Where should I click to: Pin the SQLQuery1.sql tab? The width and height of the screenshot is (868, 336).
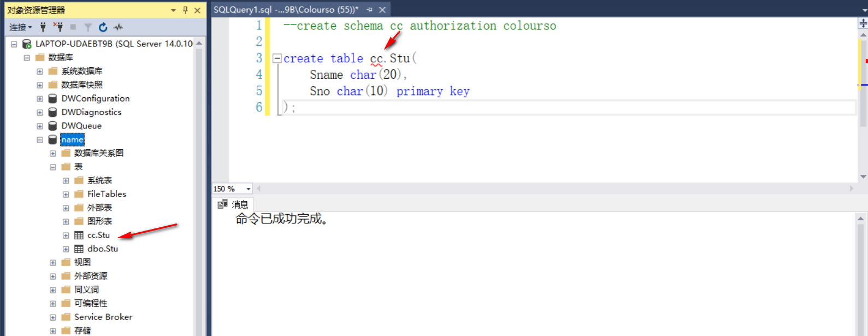click(370, 9)
